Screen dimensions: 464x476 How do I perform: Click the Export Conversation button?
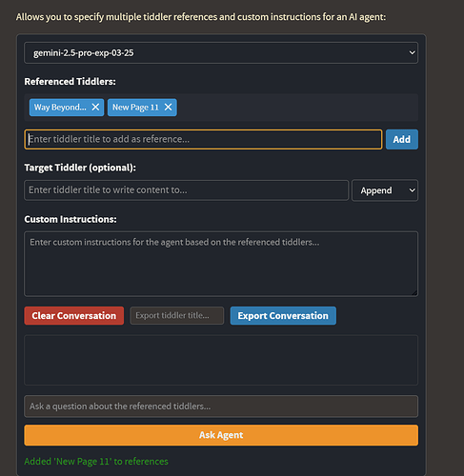click(283, 315)
